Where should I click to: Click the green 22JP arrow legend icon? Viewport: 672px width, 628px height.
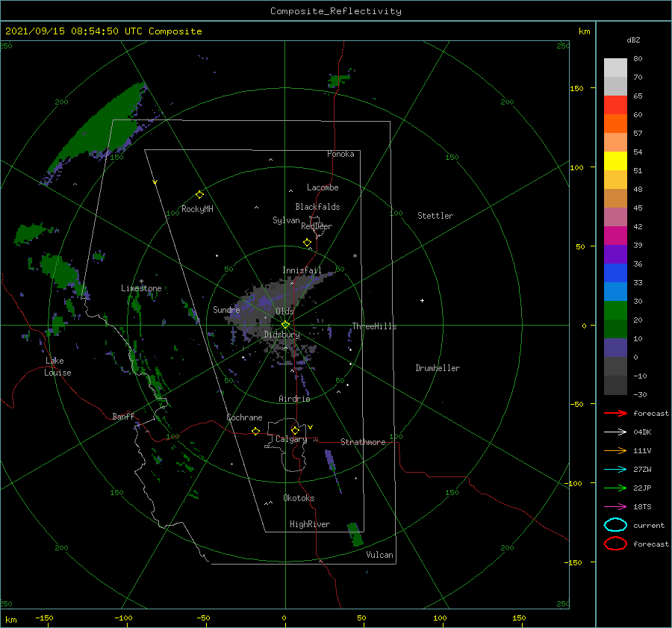[615, 488]
